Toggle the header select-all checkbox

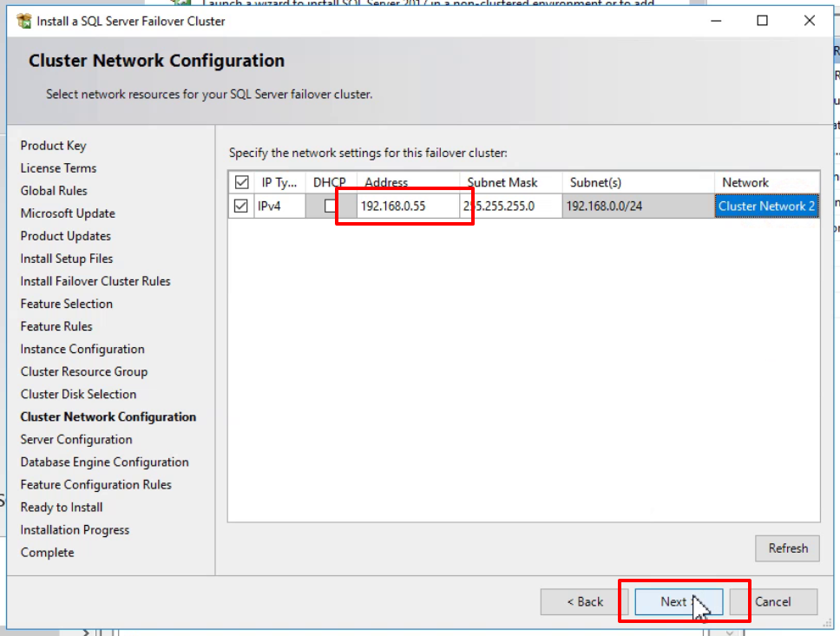(x=241, y=182)
